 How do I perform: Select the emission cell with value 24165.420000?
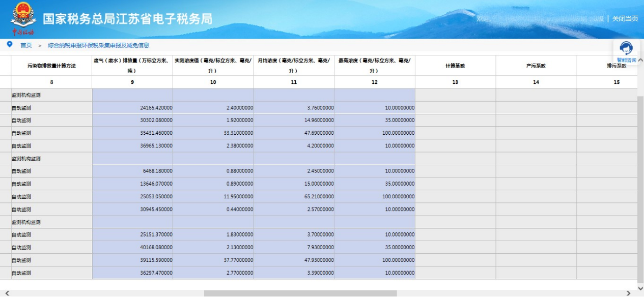pyautogui.click(x=132, y=108)
